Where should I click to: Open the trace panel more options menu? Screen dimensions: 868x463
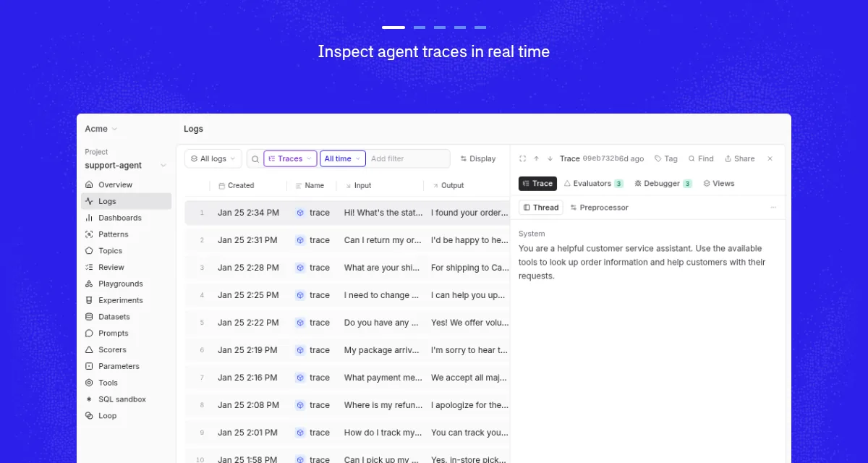pyautogui.click(x=773, y=208)
